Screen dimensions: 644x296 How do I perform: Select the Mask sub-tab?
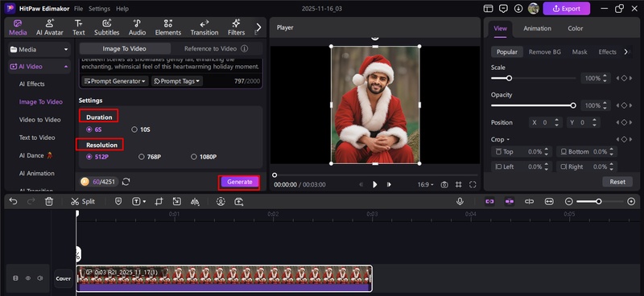[580, 51]
